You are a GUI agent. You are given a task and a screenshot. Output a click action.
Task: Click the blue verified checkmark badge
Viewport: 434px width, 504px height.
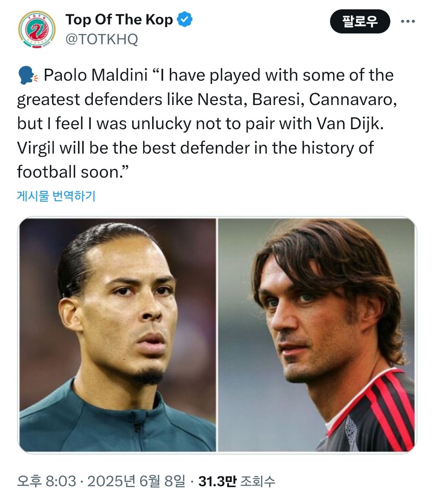[x=185, y=19]
